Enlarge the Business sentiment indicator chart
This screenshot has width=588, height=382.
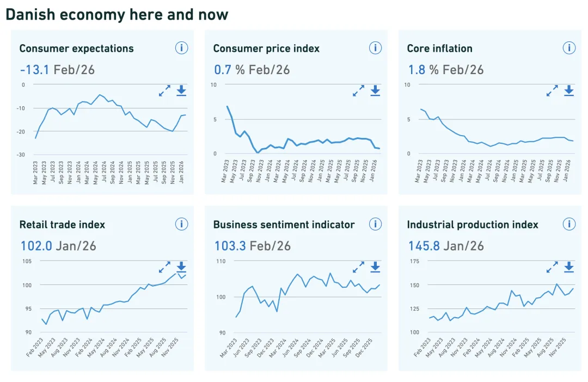[358, 266]
